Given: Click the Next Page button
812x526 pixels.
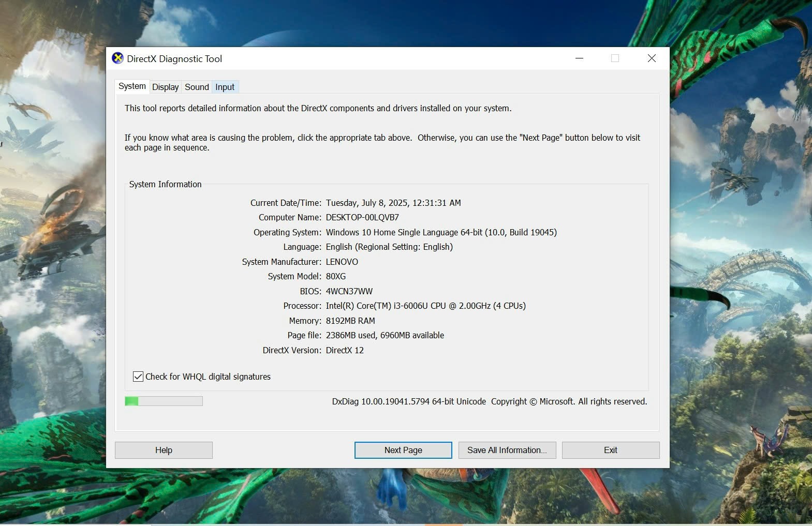Looking at the screenshot, I should click(x=403, y=450).
